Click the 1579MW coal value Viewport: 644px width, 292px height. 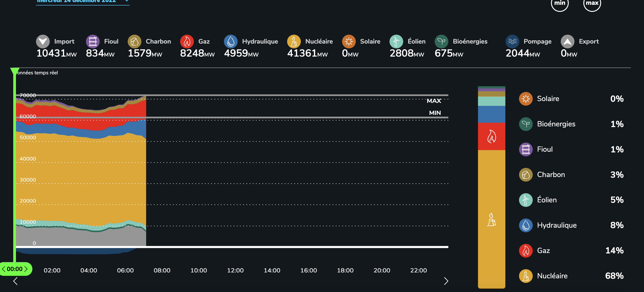(145, 53)
